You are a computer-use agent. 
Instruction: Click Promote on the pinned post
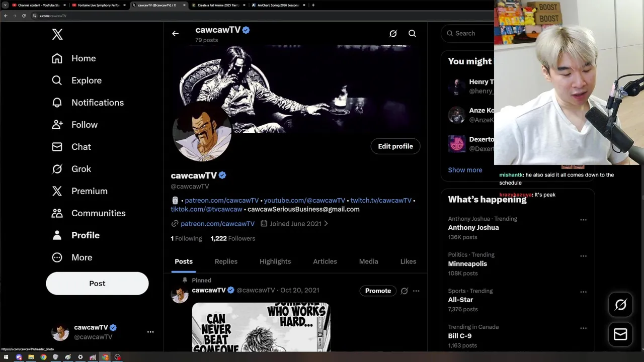[378, 291]
